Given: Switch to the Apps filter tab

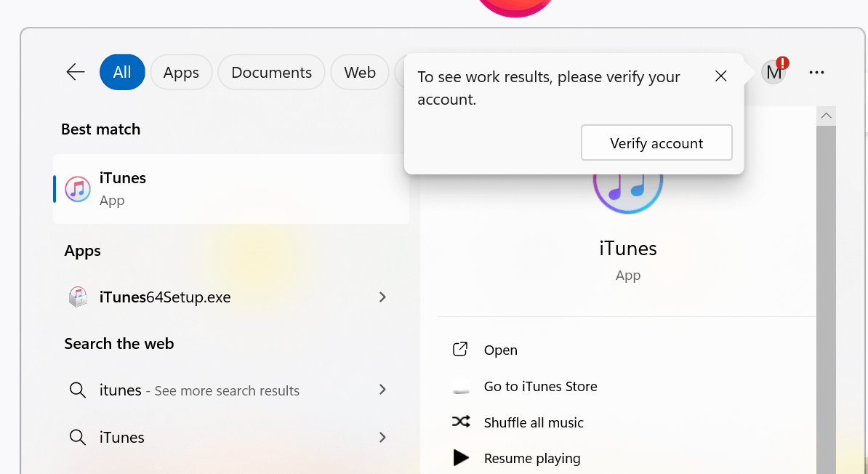Looking at the screenshot, I should click(x=181, y=72).
